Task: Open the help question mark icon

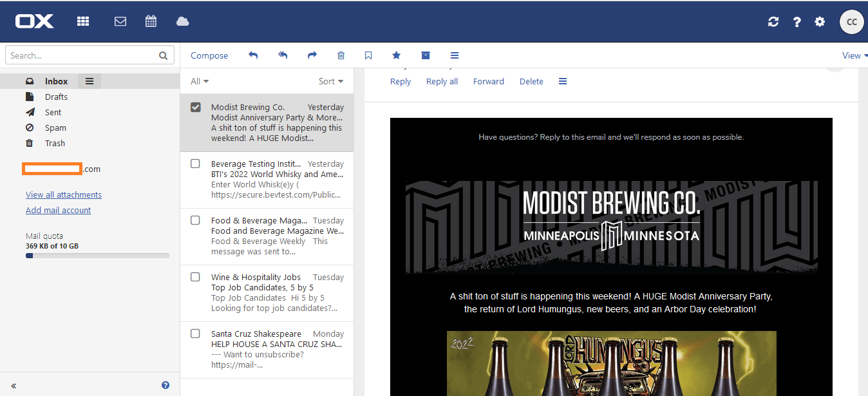Action: point(797,22)
